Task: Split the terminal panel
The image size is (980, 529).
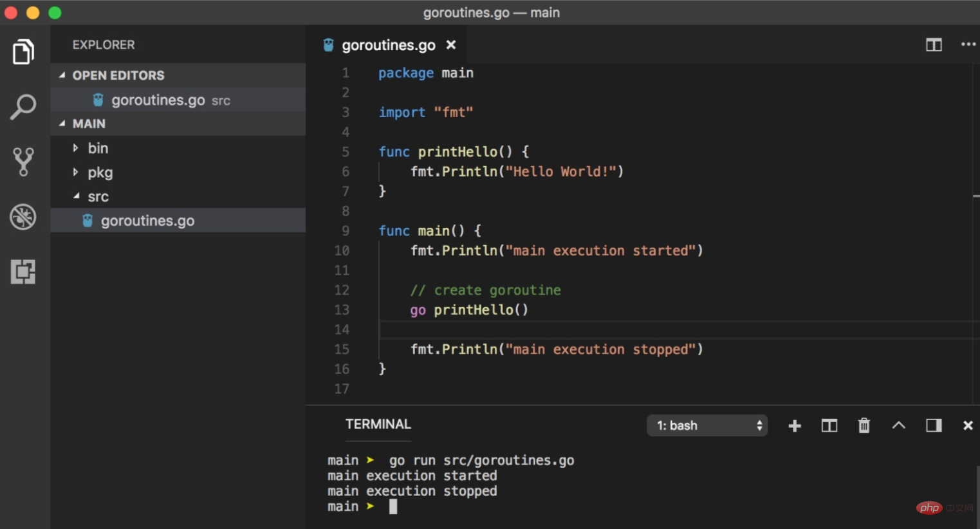Action: coord(829,425)
